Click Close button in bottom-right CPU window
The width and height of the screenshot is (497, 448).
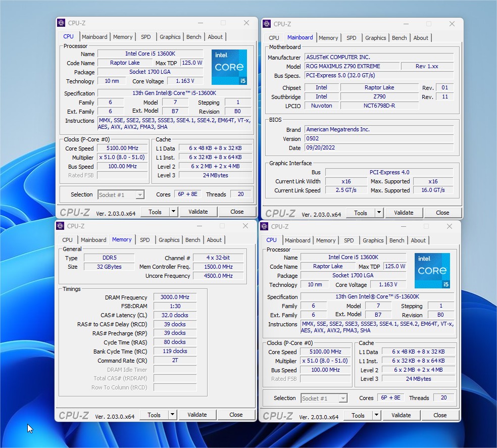click(440, 415)
